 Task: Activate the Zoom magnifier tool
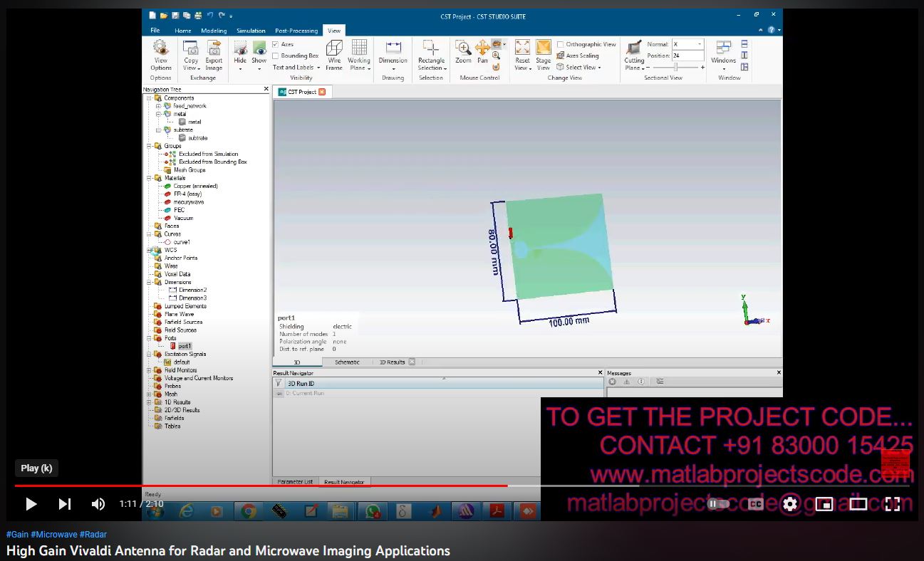click(463, 48)
